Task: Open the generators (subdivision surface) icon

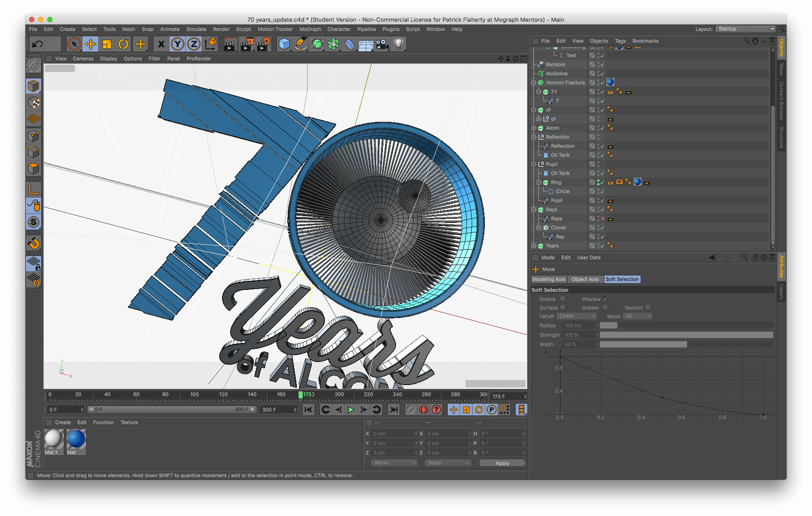Action: (x=317, y=44)
